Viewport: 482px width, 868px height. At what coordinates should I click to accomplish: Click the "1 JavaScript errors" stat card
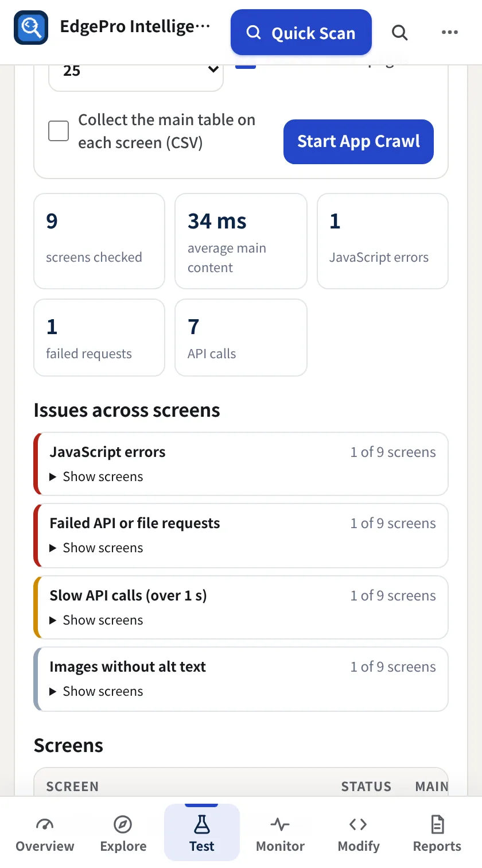pyautogui.click(x=383, y=241)
